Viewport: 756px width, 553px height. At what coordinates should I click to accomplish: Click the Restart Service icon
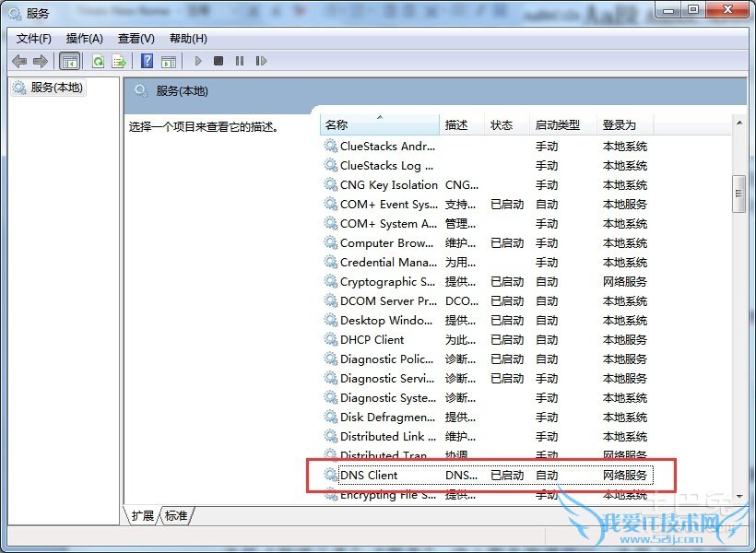pyautogui.click(x=261, y=61)
